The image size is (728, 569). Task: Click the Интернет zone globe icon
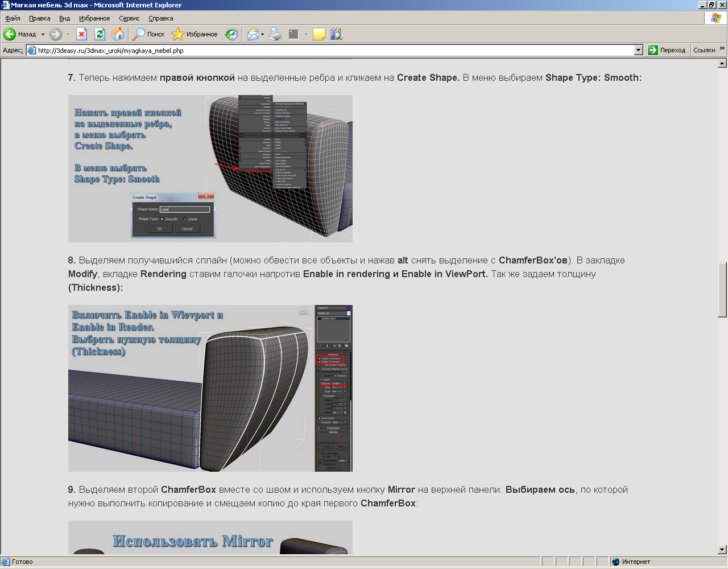615,562
